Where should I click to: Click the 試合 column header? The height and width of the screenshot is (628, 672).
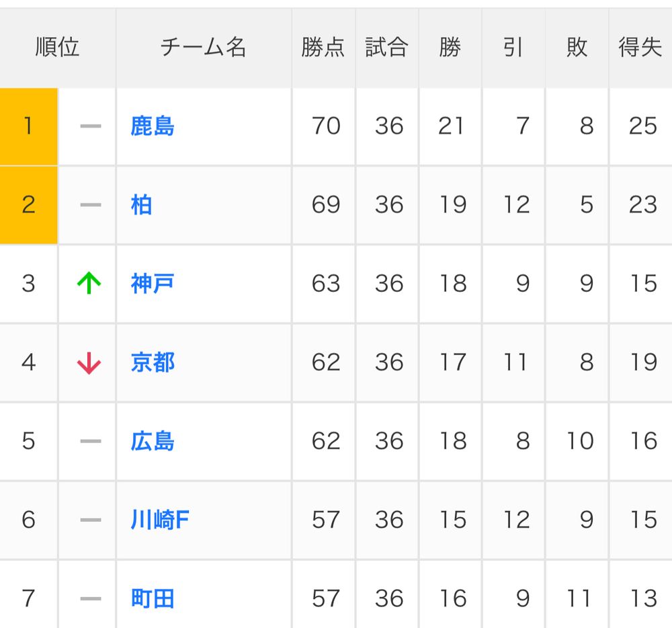pos(386,48)
